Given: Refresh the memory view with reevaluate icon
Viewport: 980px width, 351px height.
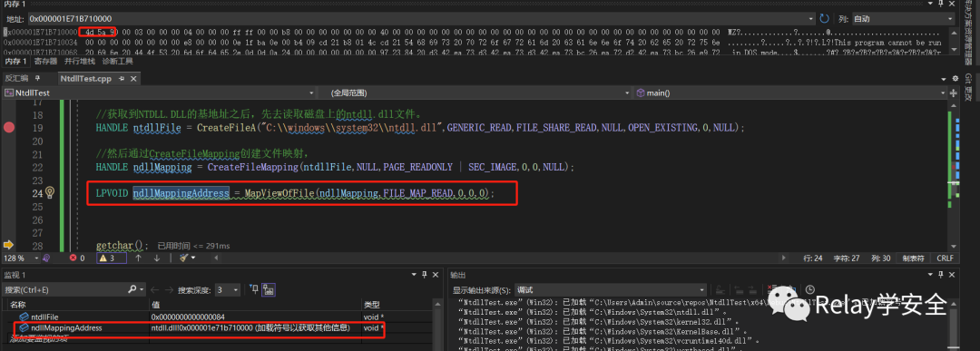Looking at the screenshot, I should tap(824, 19).
